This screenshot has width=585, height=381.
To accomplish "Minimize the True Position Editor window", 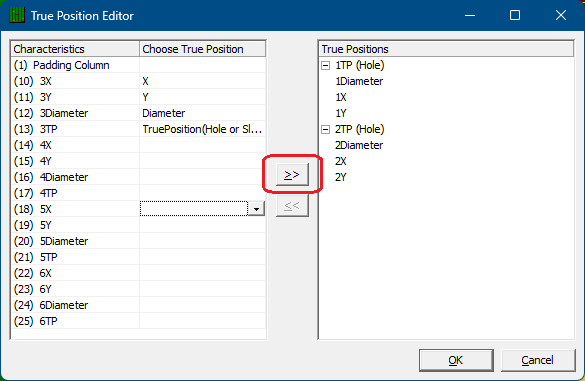I will tap(470, 15).
